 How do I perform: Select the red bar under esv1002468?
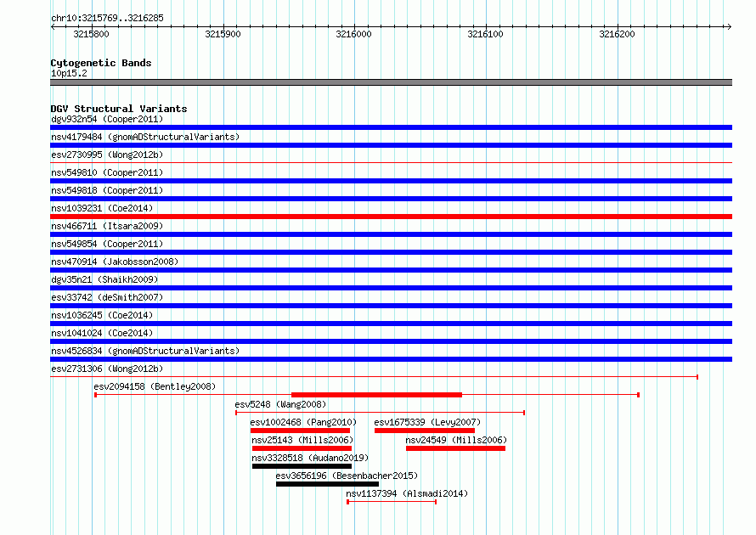click(300, 431)
